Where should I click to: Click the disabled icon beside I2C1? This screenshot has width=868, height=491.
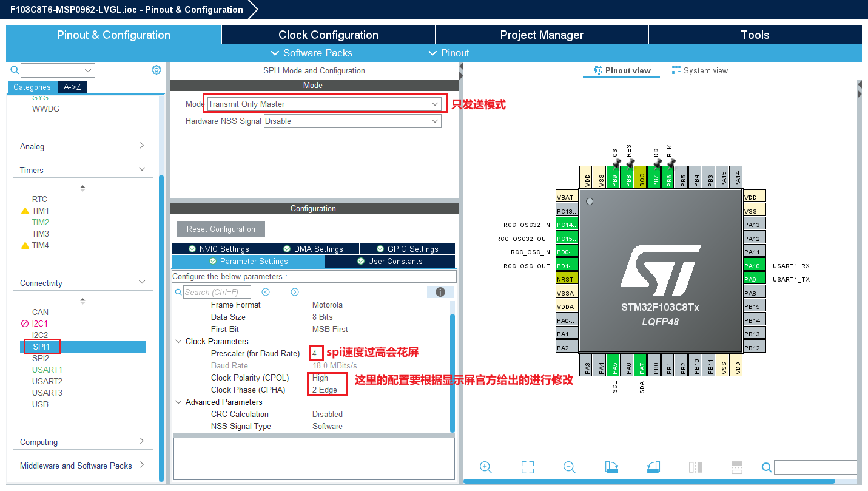(25, 323)
